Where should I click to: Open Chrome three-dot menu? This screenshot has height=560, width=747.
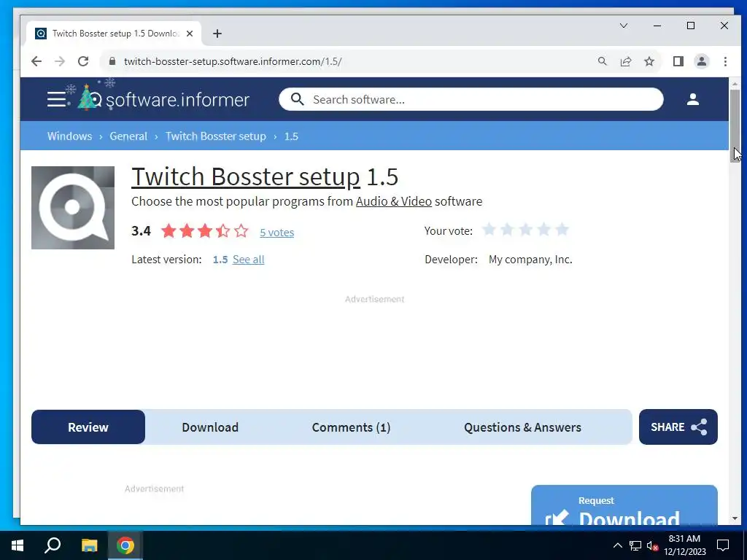coord(725,61)
